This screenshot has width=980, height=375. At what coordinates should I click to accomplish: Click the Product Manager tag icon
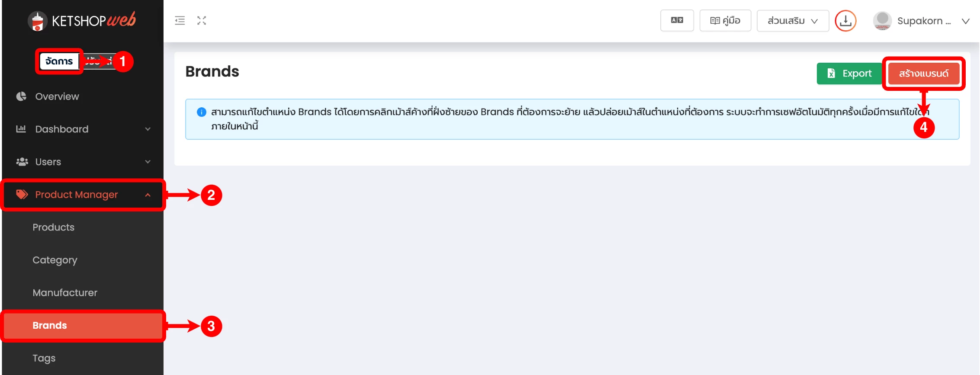tap(22, 195)
